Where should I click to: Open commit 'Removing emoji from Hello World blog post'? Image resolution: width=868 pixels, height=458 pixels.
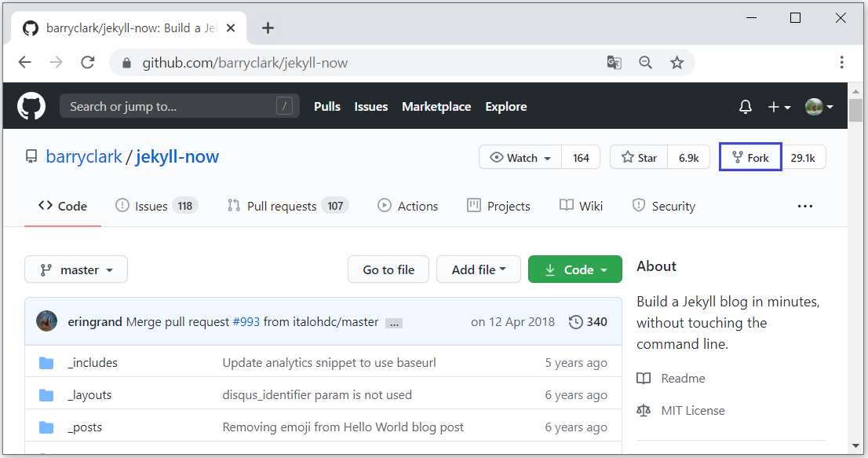[343, 427]
